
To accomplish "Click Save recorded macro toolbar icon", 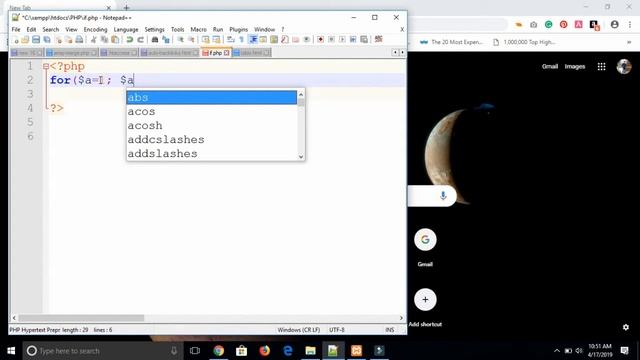I will click(364, 40).
